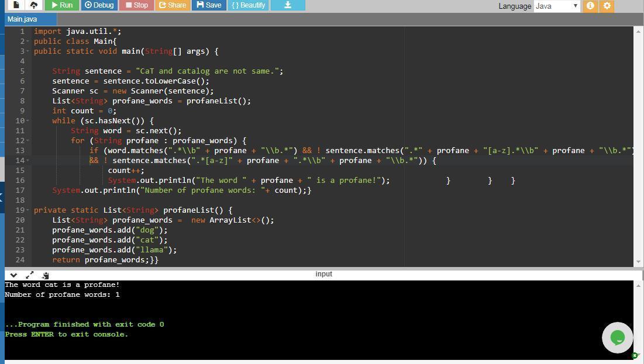Click 'private static List<String> profaneList()' declaration
Screen dimensions: 644x364
coord(128,210)
